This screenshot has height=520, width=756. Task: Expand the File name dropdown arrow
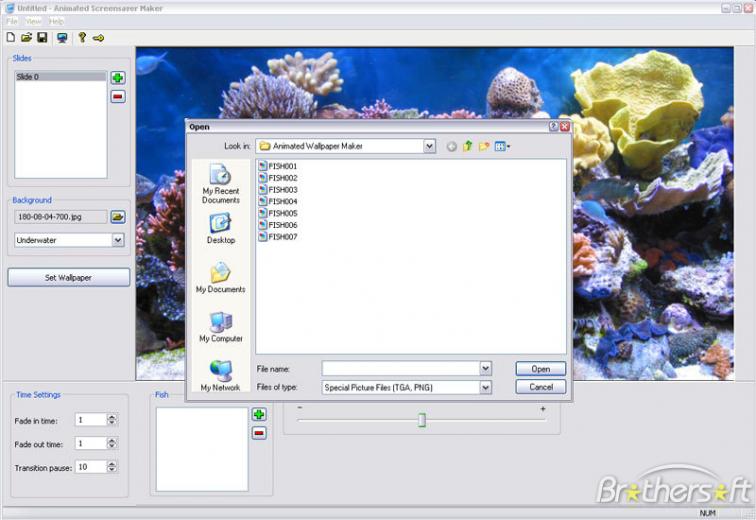(x=486, y=369)
